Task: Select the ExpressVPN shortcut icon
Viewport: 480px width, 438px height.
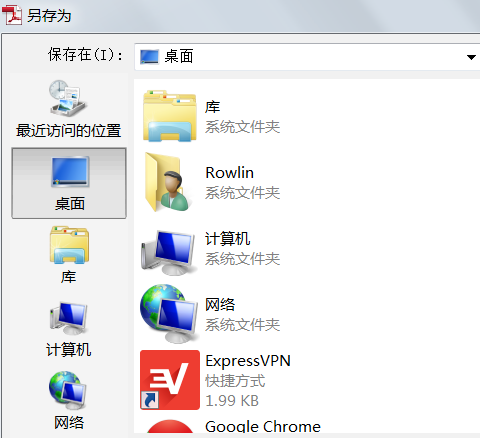Action: pyautogui.click(x=170, y=380)
